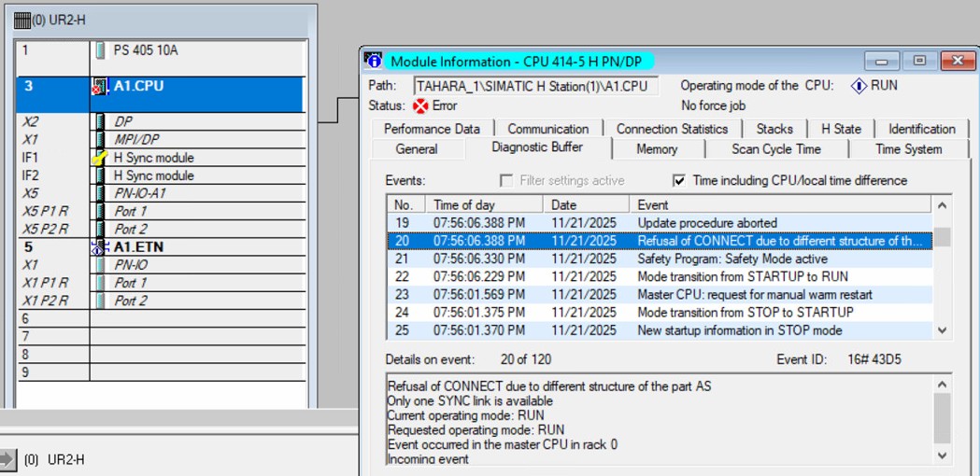
Task: Select the PS 405 10A power supply icon
Action: tap(100, 50)
